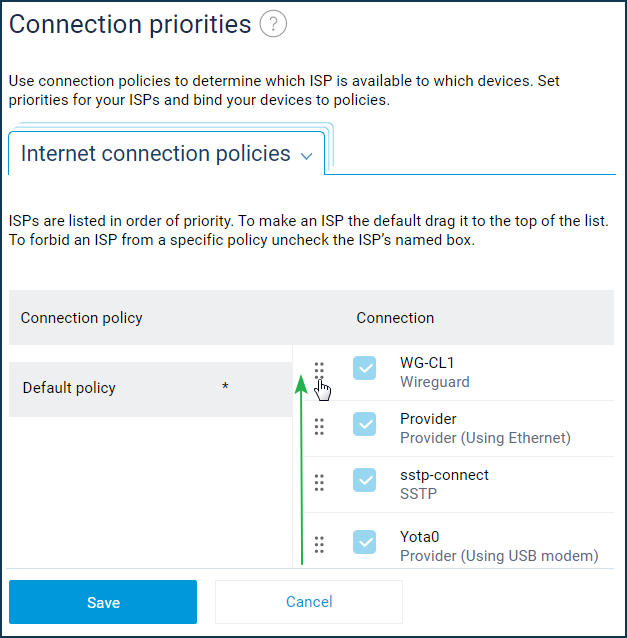
Task: Click the Connection policy column header
Action: 81,318
